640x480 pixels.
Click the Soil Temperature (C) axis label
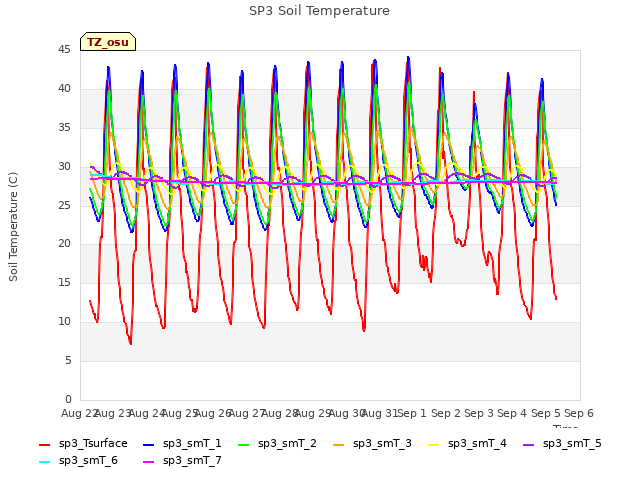coord(13,227)
